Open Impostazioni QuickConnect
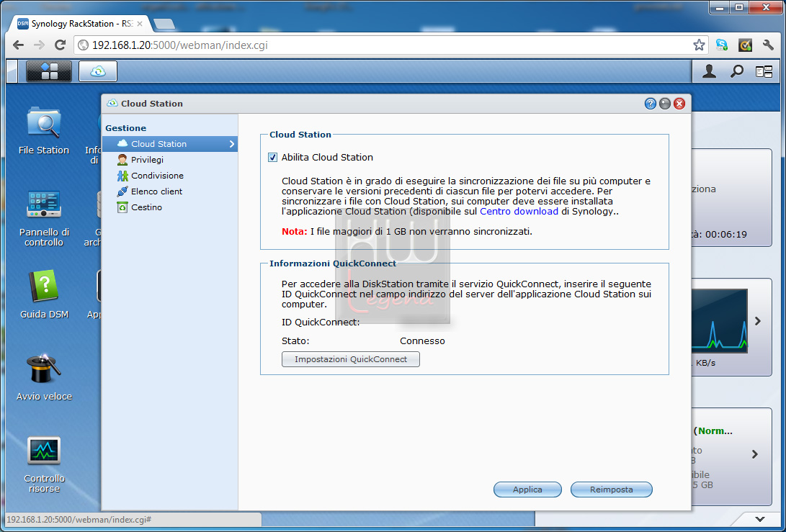786x532 pixels. (350, 359)
